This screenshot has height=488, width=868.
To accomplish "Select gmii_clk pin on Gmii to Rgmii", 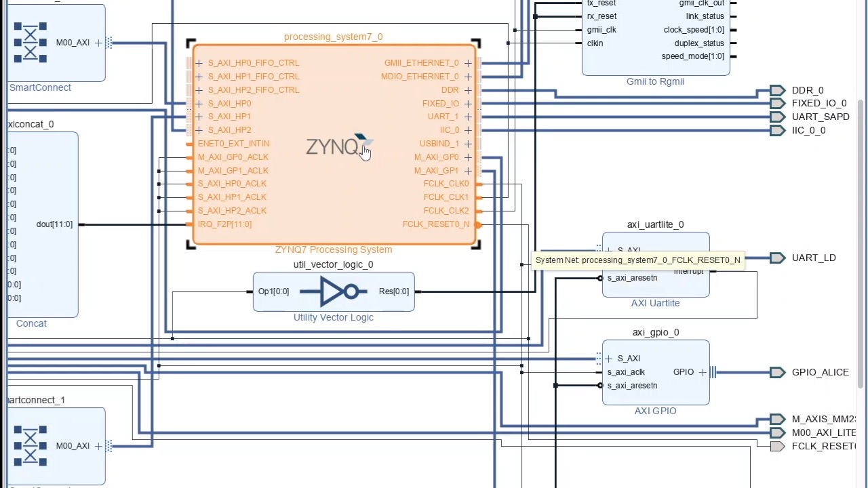I will [601, 30].
